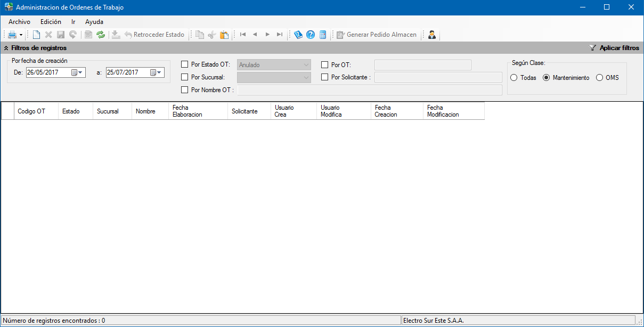
Task: Go to the last record
Action: (x=280, y=35)
